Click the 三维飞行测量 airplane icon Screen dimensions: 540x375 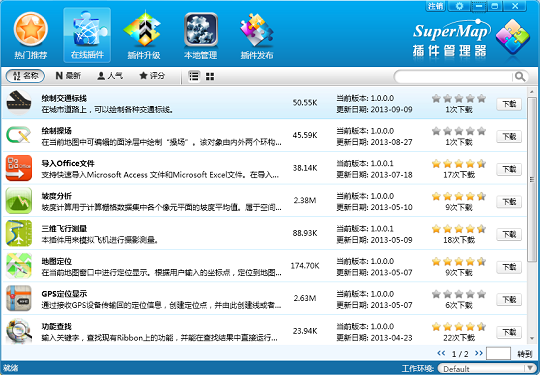click(19, 233)
